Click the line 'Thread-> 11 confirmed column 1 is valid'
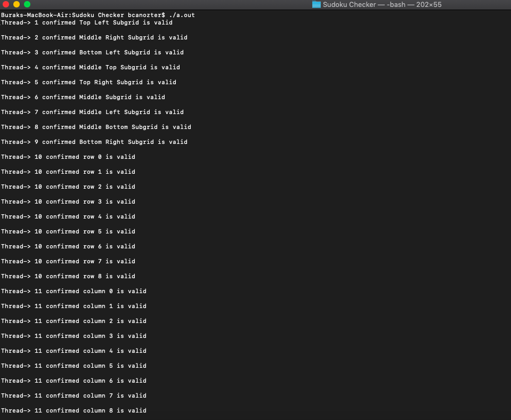The width and height of the screenshot is (511, 420). click(x=74, y=306)
